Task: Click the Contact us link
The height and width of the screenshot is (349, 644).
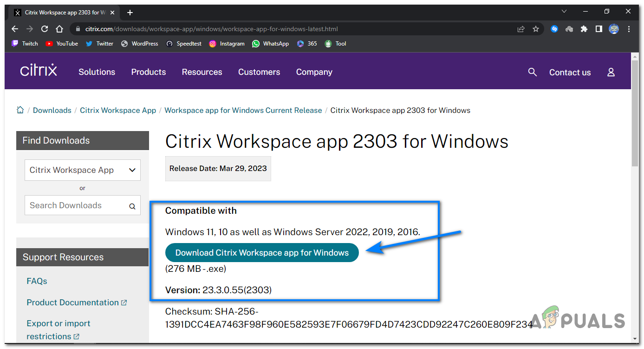Action: [570, 72]
